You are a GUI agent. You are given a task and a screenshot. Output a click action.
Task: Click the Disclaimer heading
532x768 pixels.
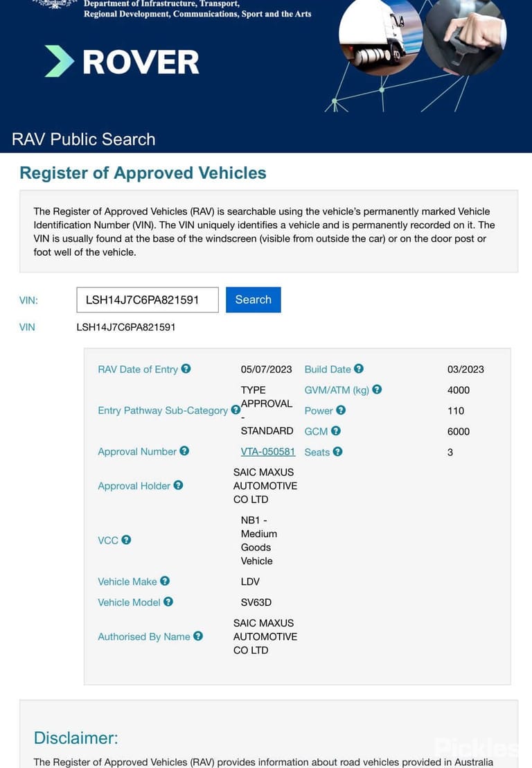coord(76,738)
